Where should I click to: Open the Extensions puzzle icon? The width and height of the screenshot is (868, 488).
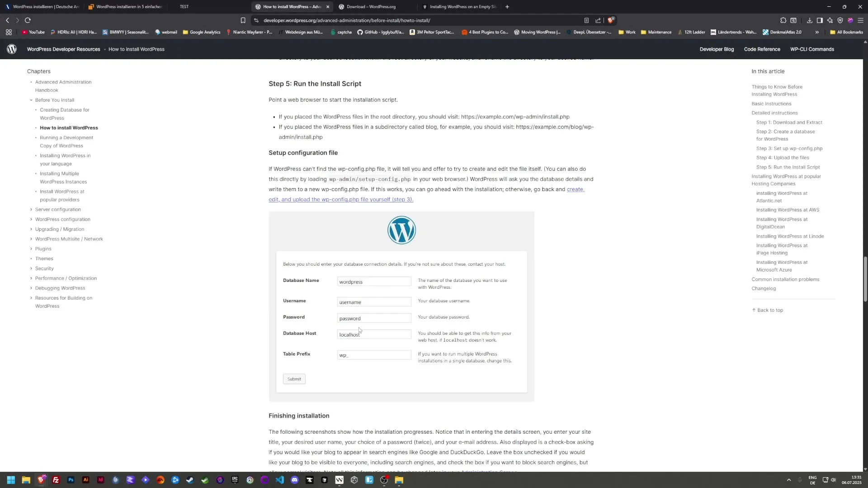pyautogui.click(x=783, y=20)
